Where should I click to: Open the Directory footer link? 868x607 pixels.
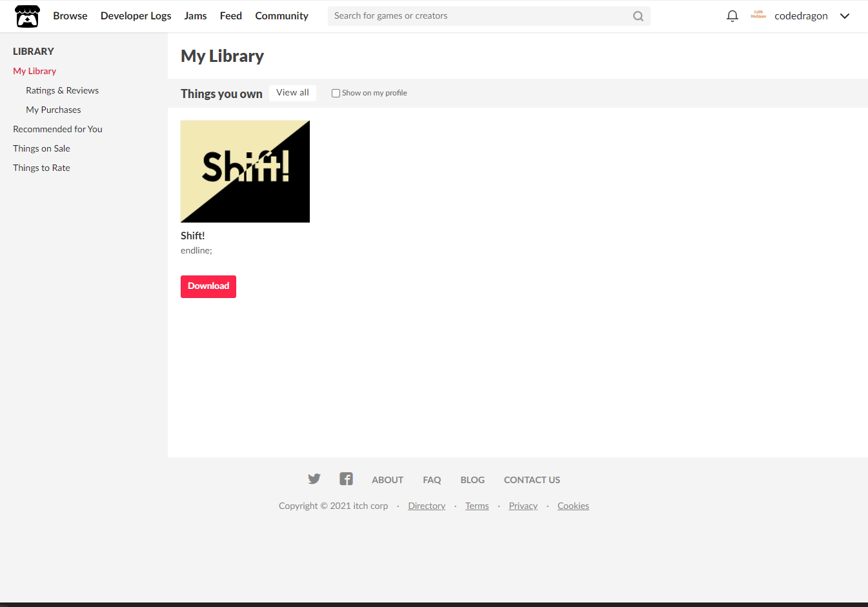click(427, 506)
